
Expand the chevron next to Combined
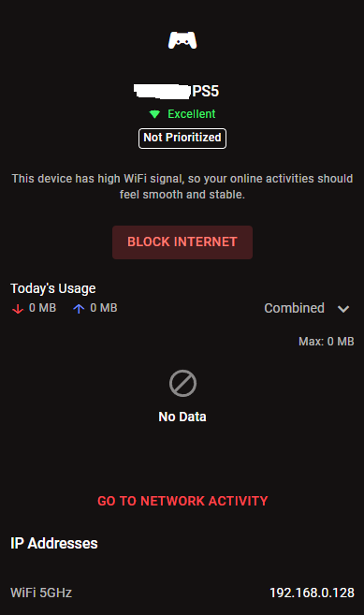tap(343, 309)
